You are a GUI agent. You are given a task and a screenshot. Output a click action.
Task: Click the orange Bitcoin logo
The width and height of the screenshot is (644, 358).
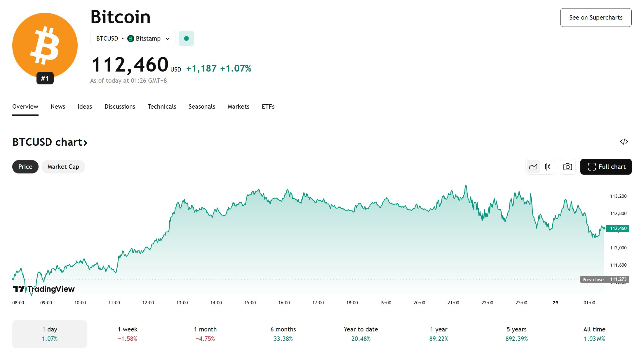pyautogui.click(x=45, y=46)
